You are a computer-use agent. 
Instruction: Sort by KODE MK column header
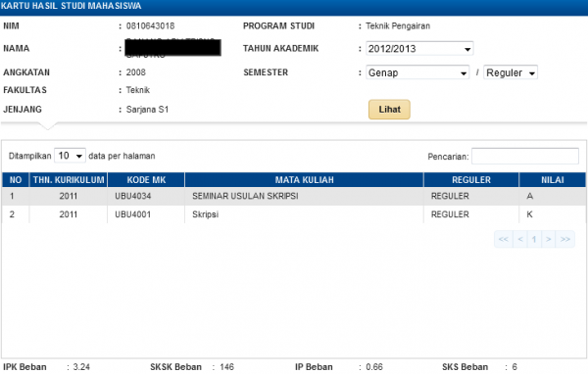(146, 180)
